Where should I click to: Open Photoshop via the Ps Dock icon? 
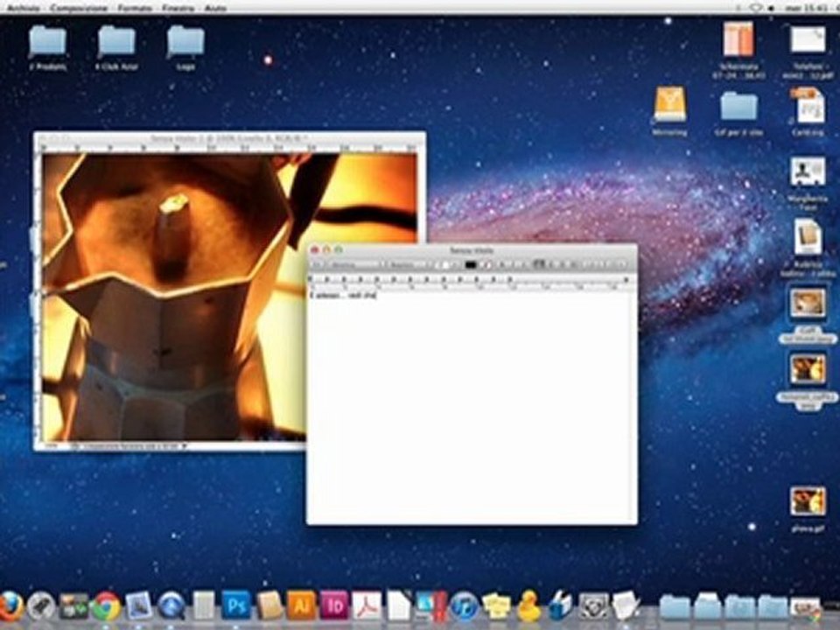236,605
